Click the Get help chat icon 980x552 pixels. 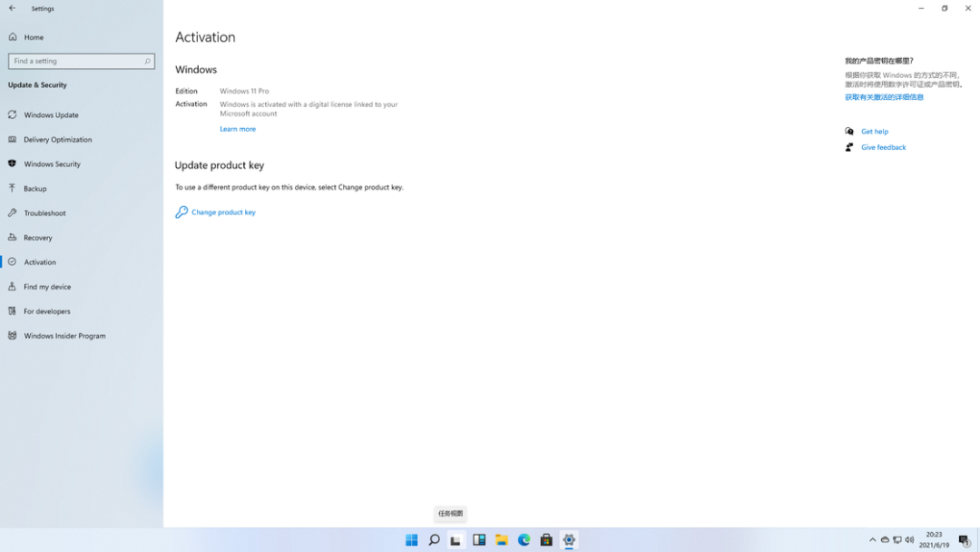tap(849, 132)
